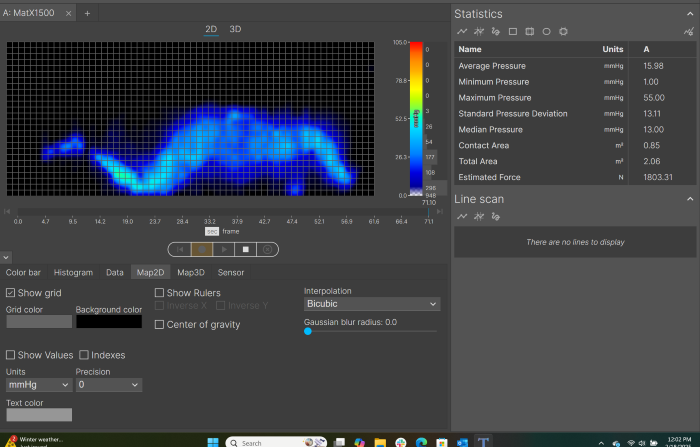Choose the crosshair tool in Line scan
700x447 pixels.
(x=479, y=216)
